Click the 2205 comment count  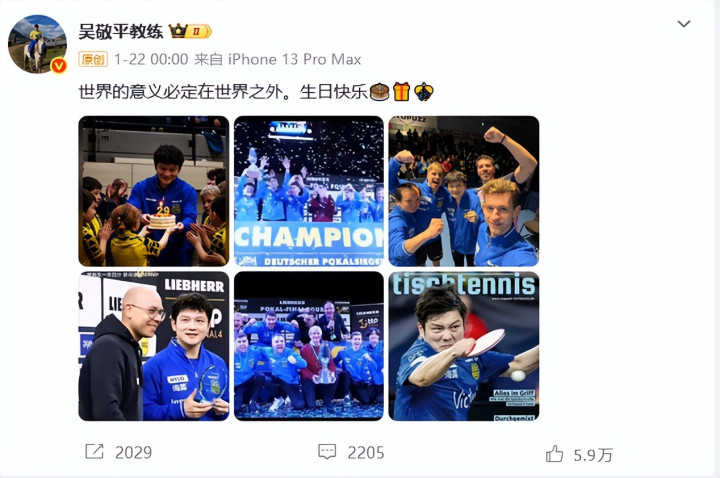pos(366,453)
